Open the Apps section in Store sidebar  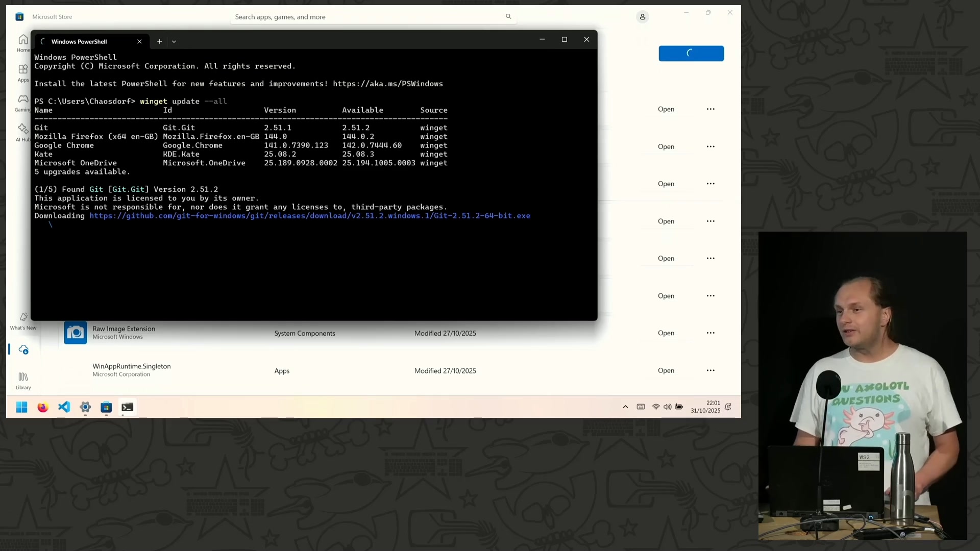(23, 72)
